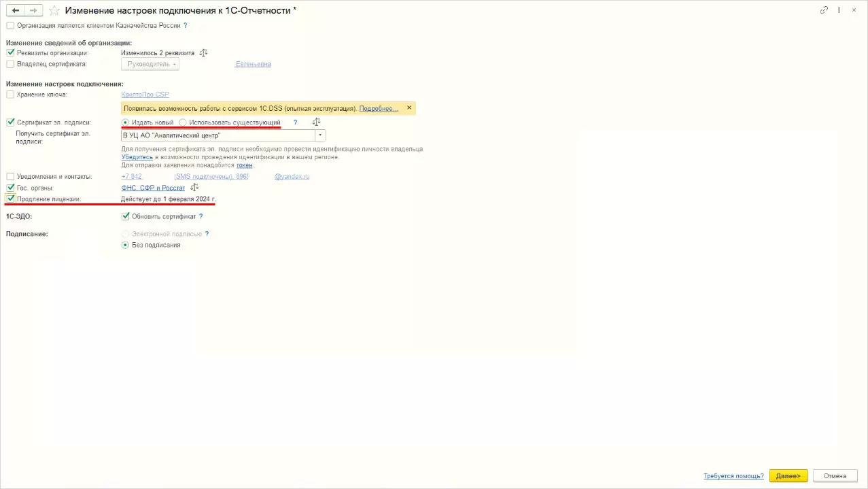Click scales icon in Сертификат эл. подписи row
The width and height of the screenshot is (868, 489).
coord(316,122)
